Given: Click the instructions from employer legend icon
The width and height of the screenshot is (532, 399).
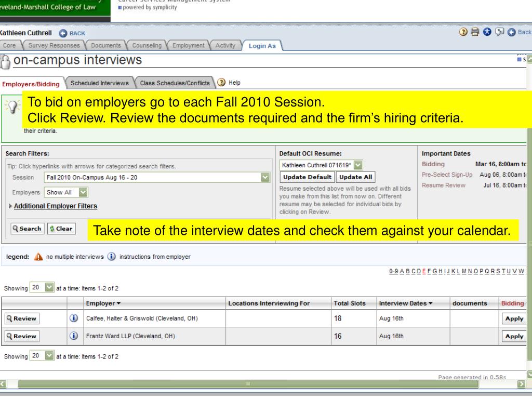Looking at the screenshot, I should tap(112, 257).
